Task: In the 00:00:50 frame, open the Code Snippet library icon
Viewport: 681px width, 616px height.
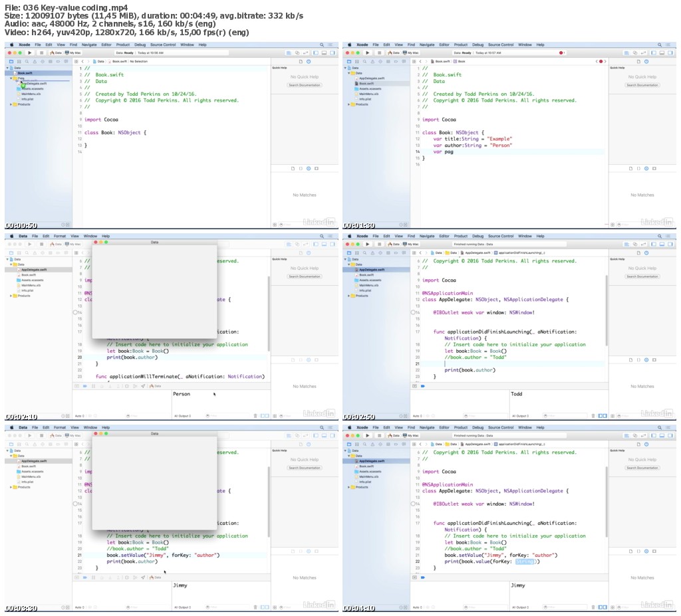Action: click(301, 168)
